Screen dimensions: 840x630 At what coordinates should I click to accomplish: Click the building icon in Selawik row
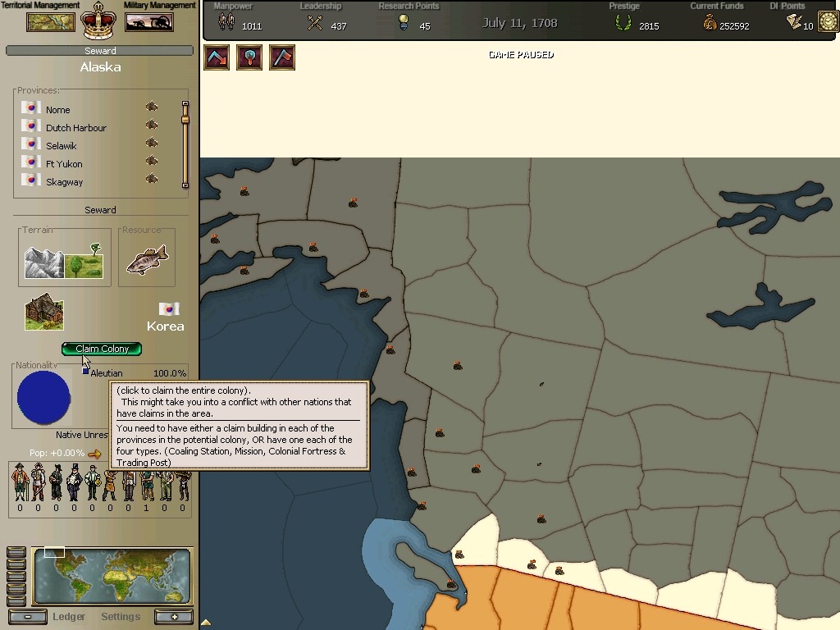click(152, 143)
